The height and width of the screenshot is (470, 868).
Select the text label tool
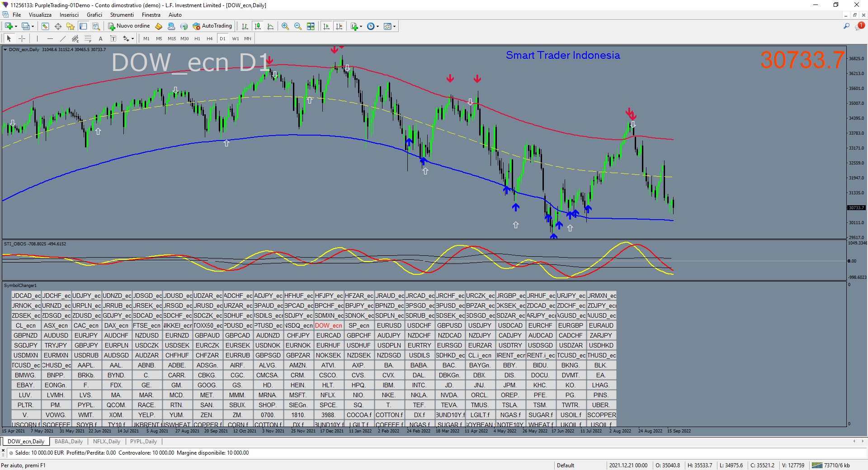[113, 38]
